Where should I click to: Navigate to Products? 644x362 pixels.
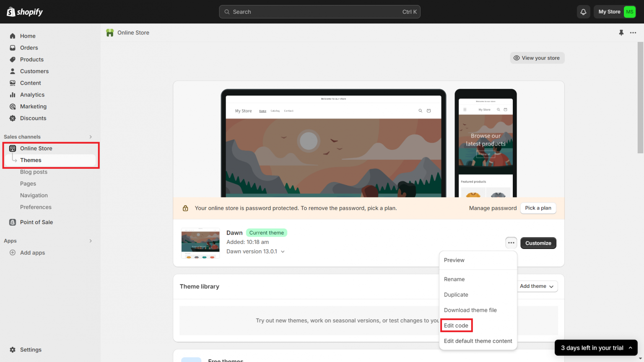point(31,59)
